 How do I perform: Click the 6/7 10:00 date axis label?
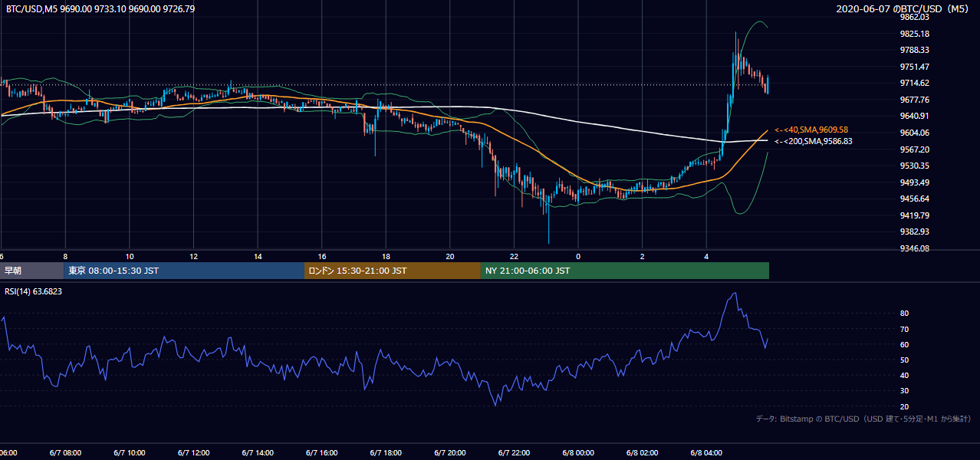129,453
